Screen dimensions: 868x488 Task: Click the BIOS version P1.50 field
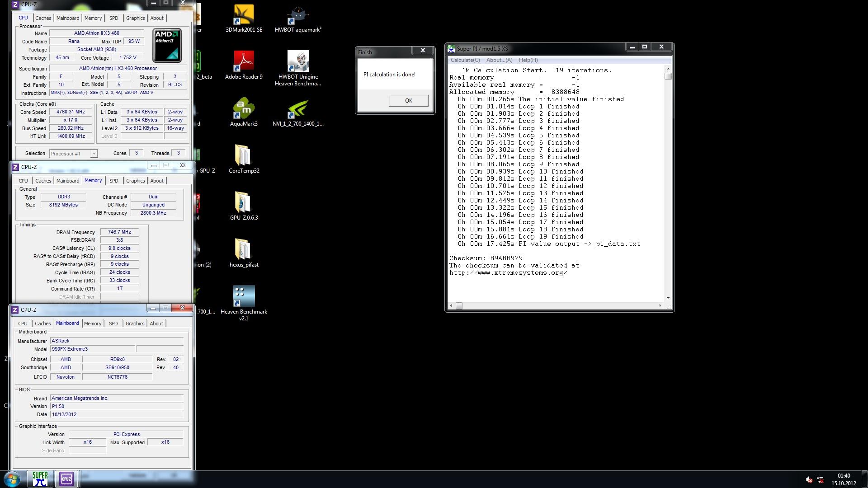click(117, 406)
